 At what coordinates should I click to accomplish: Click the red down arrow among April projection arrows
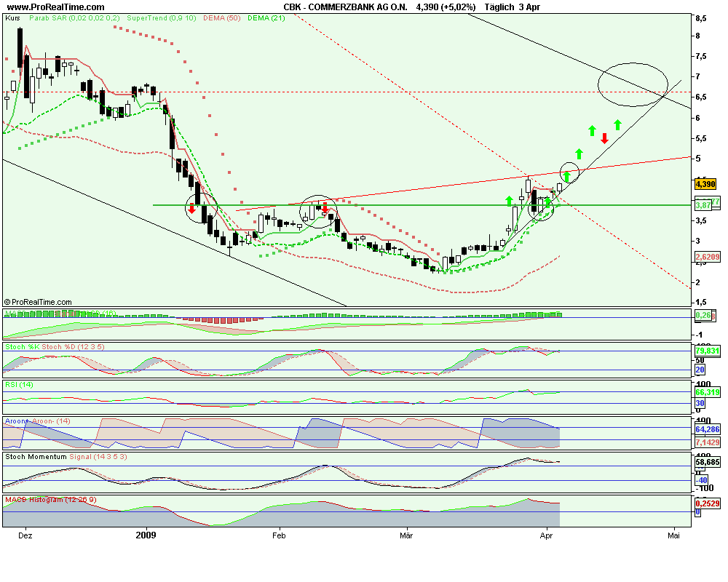604,137
